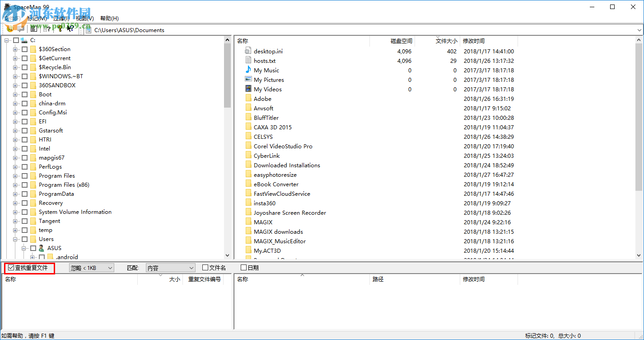Viewport: 644px width, 340px height.
Task: Select hosts.txt in the file list
Action: [x=264, y=61]
